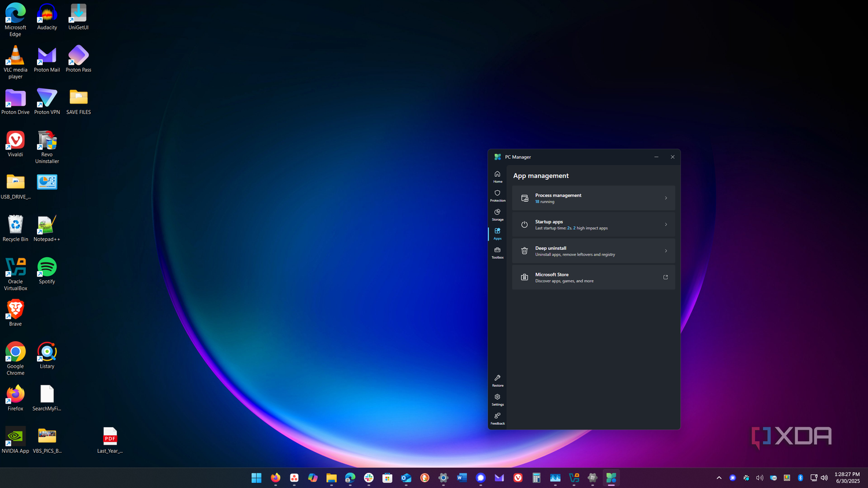Open Feedback in PC Manager sidebar
Screen dimensions: 868x488
click(498, 419)
